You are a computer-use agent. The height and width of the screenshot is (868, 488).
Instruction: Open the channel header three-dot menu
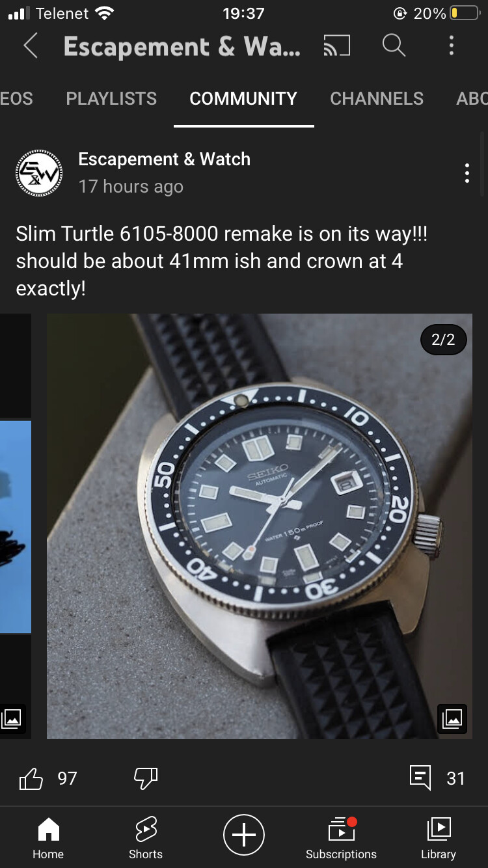click(x=451, y=46)
